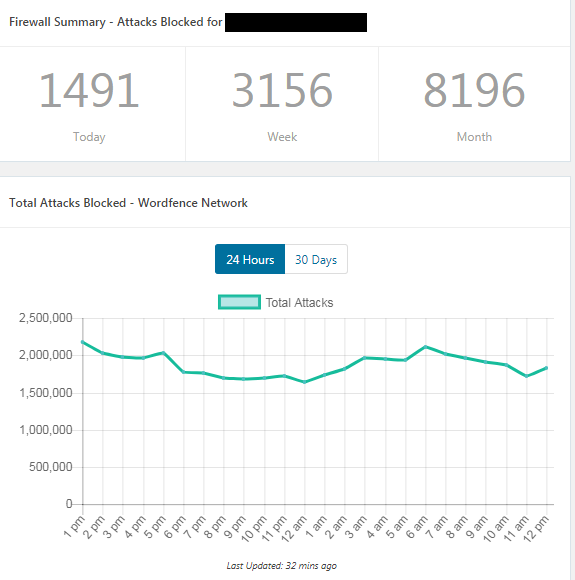575x580 pixels.
Task: Click the 8196 Month attacks count
Action: (474, 90)
